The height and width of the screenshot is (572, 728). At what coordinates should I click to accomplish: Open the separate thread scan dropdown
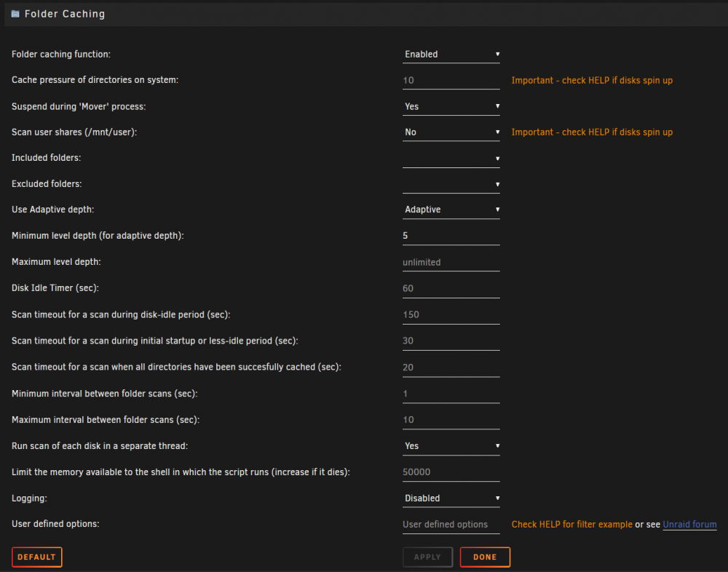pyautogui.click(x=451, y=446)
